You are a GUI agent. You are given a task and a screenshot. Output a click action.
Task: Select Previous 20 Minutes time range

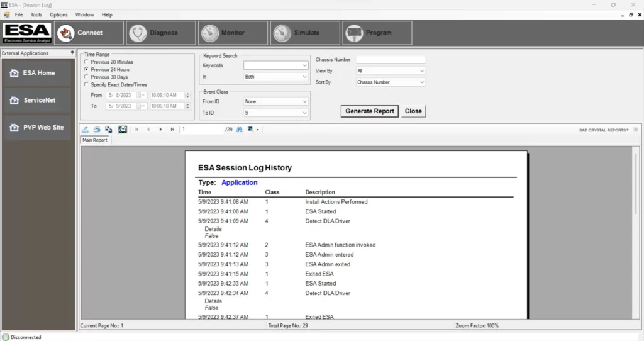(86, 62)
